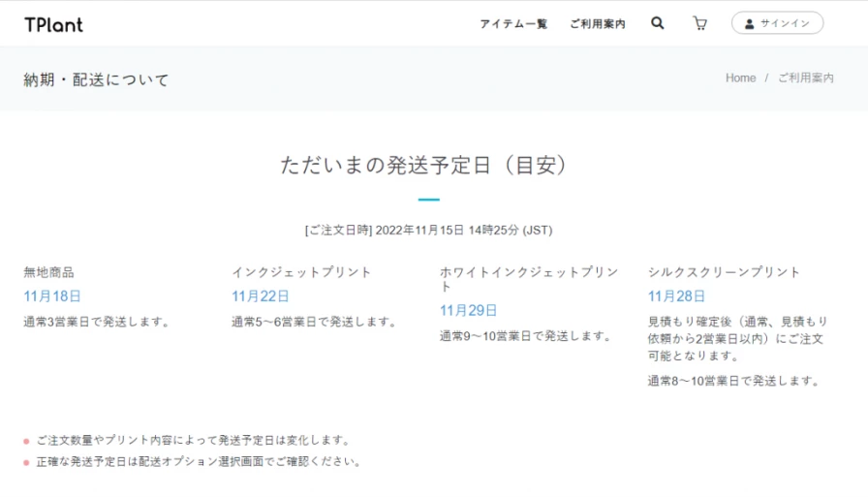Click the インクジェットプリント column heading
The width and height of the screenshot is (868, 497).
click(x=301, y=272)
